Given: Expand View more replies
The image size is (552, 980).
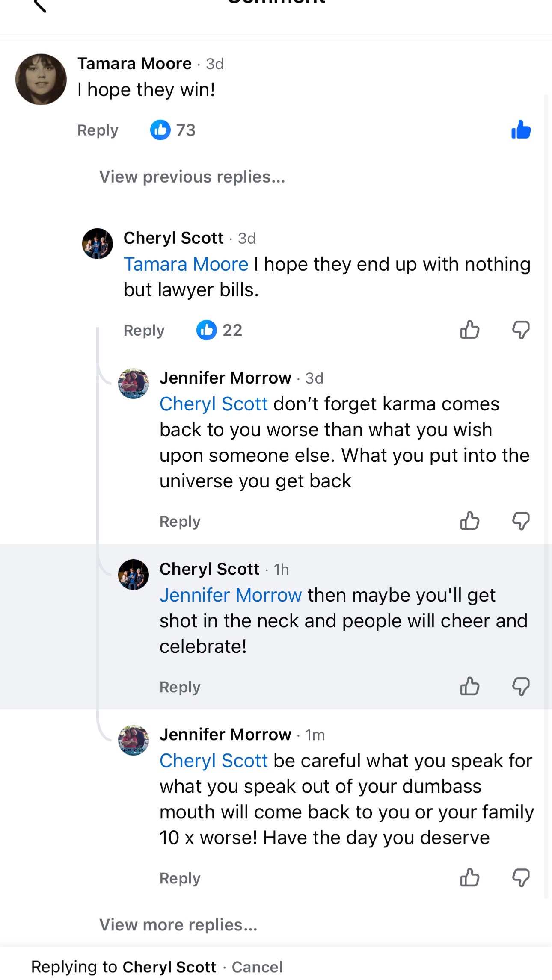Looking at the screenshot, I should tap(178, 924).
